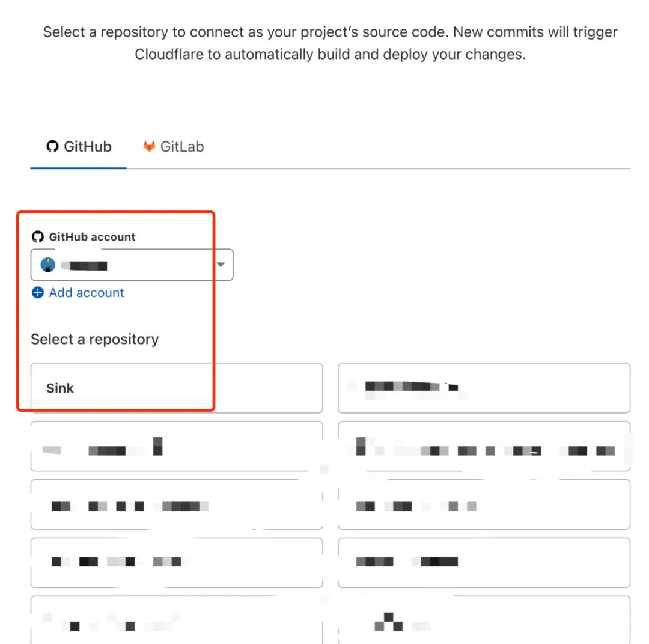Open the Add account link

click(87, 292)
